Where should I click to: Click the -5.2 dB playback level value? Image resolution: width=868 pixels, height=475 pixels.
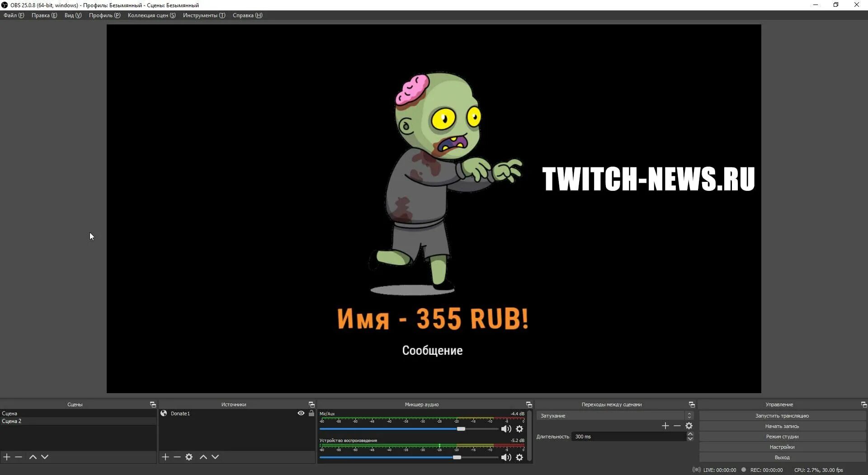point(518,440)
